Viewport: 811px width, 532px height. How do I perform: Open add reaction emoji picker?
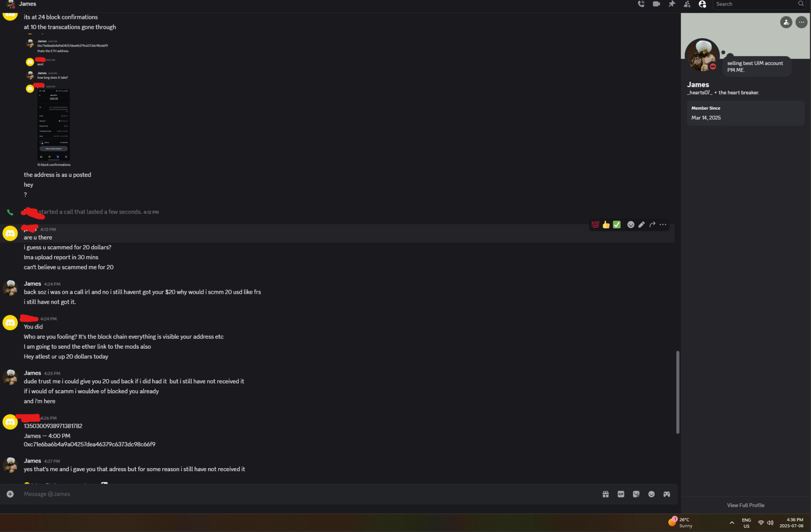pos(631,224)
